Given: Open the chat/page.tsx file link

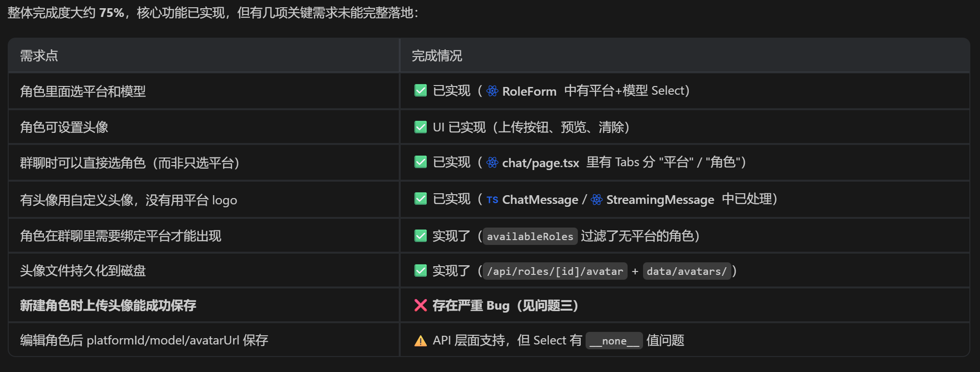Looking at the screenshot, I should tap(540, 163).
